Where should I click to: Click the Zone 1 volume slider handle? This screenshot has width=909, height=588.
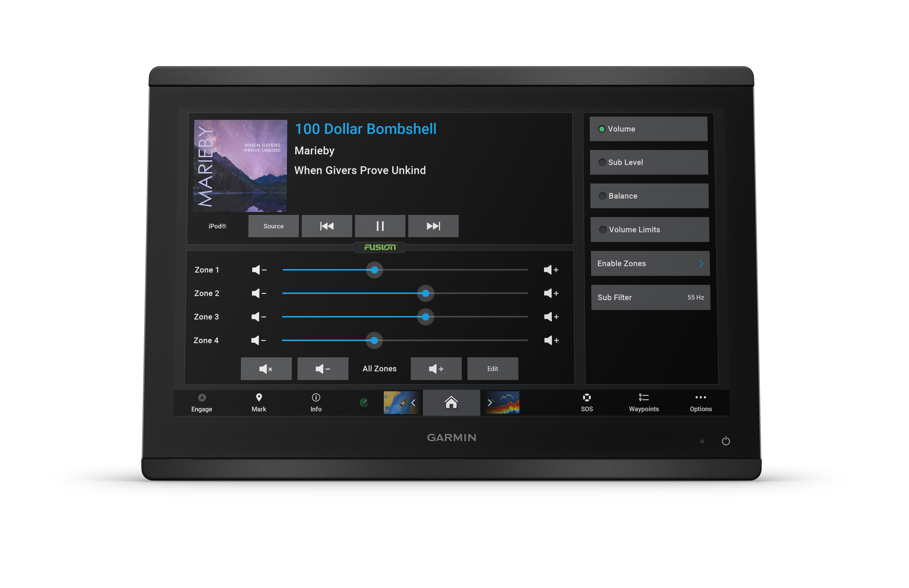coord(375,270)
